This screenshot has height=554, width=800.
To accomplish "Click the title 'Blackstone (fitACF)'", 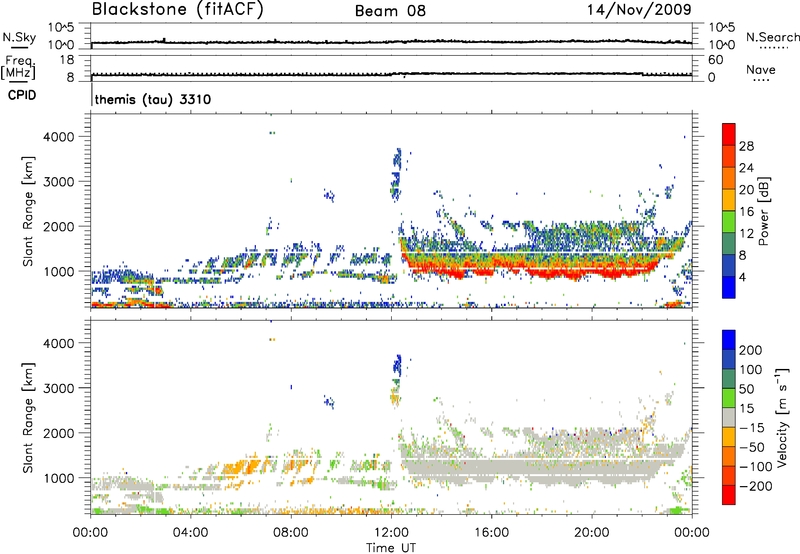I will (177, 9).
